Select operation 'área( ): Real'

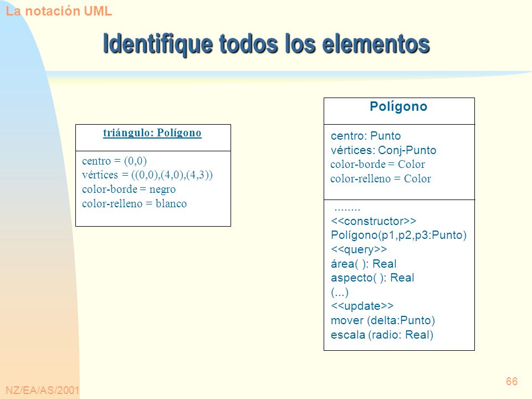click(364, 264)
